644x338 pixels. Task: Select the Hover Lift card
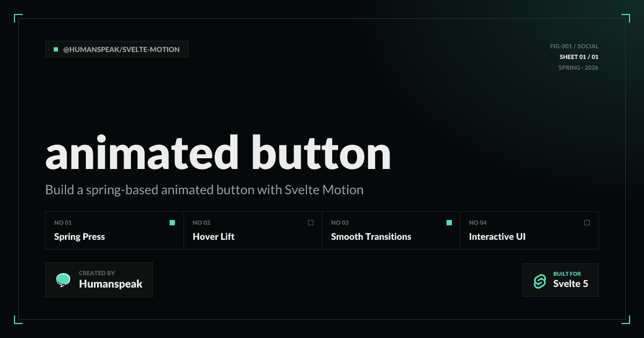point(253,230)
